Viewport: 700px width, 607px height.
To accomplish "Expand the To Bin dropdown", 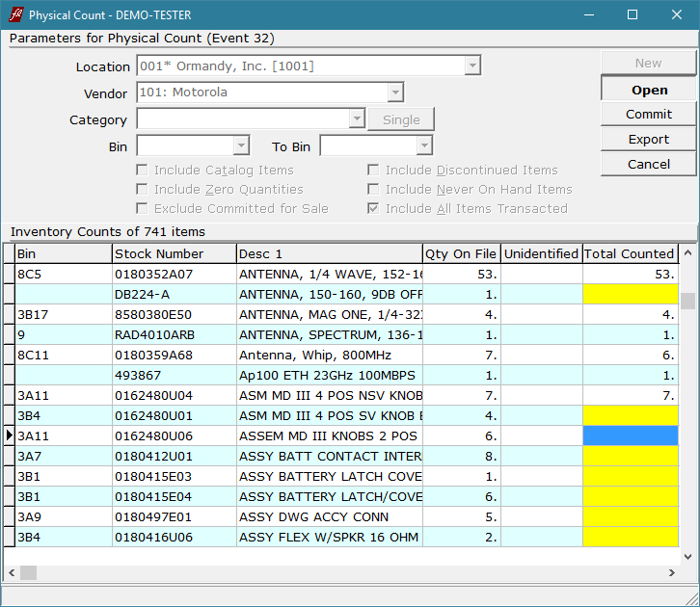I will [x=423, y=146].
